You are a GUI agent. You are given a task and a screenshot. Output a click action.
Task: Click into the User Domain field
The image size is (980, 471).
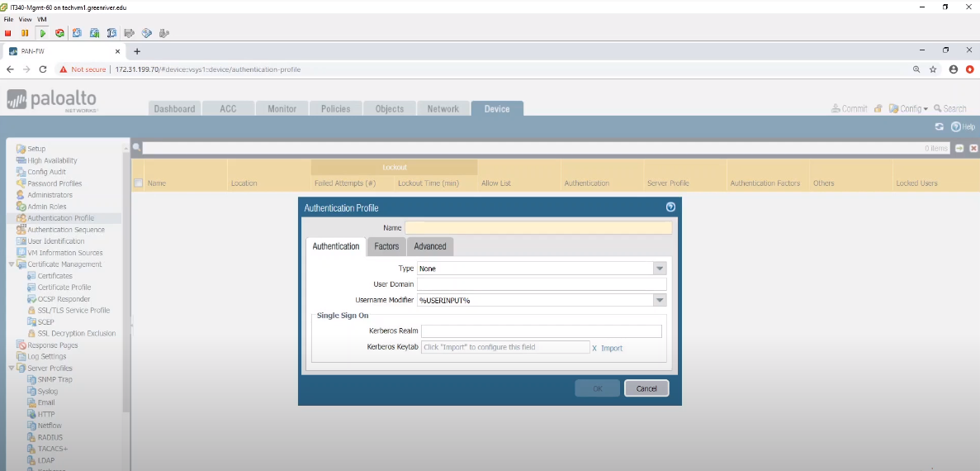pos(542,284)
